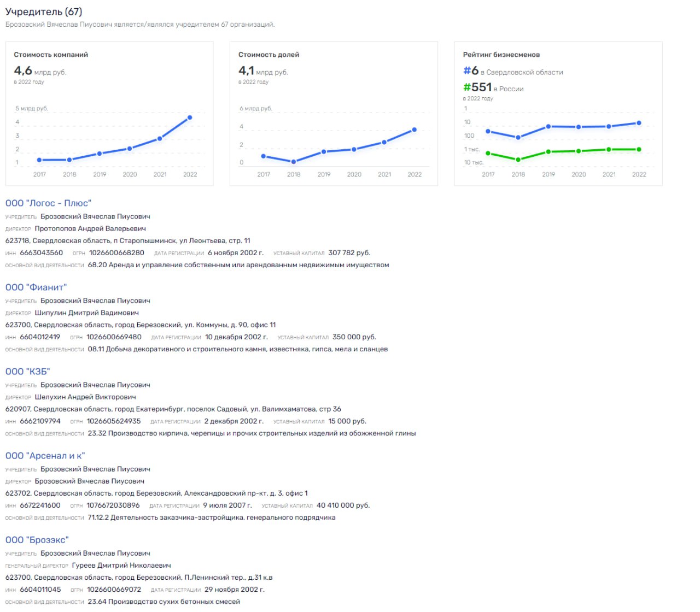
Task: Click the 2021 data point on Стоимость компаний chart
Action: [x=160, y=139]
